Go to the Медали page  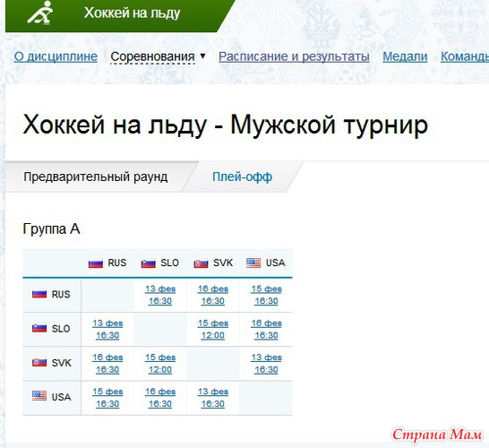[x=405, y=56]
